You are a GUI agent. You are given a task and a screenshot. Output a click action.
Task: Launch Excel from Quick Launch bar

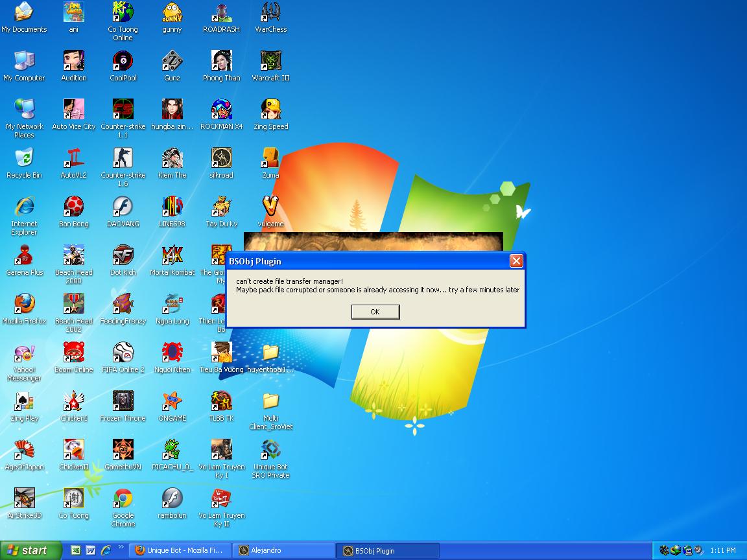(x=76, y=550)
